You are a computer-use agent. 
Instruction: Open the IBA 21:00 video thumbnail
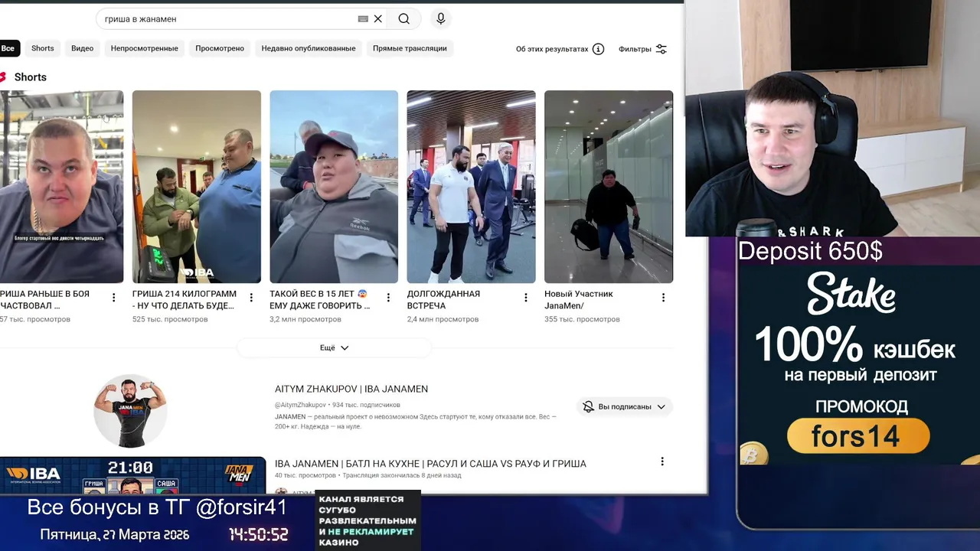[x=133, y=475]
